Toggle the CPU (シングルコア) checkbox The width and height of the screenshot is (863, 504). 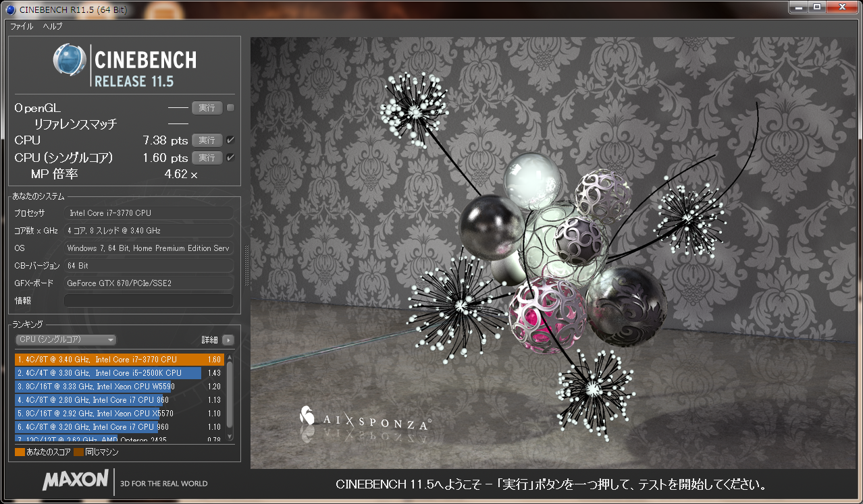click(x=231, y=158)
